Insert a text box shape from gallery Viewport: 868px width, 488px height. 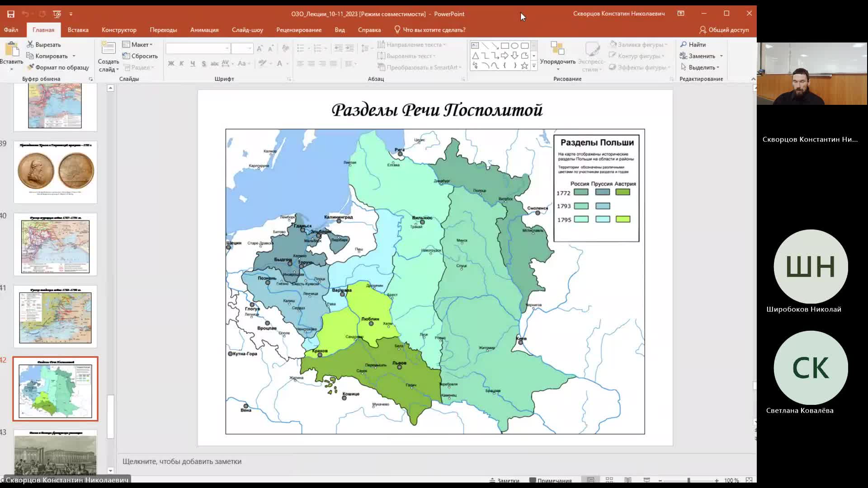[x=475, y=46]
